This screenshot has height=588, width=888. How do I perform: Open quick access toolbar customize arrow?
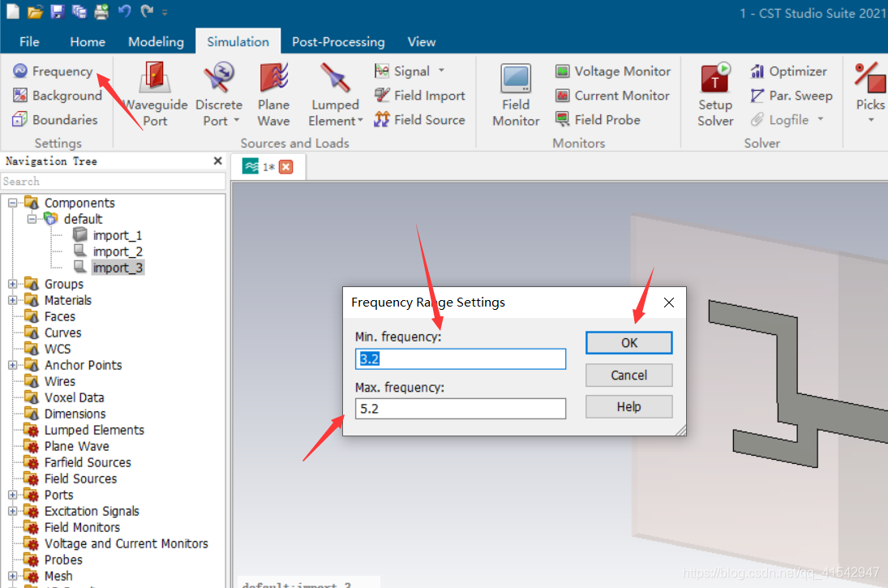(x=165, y=12)
